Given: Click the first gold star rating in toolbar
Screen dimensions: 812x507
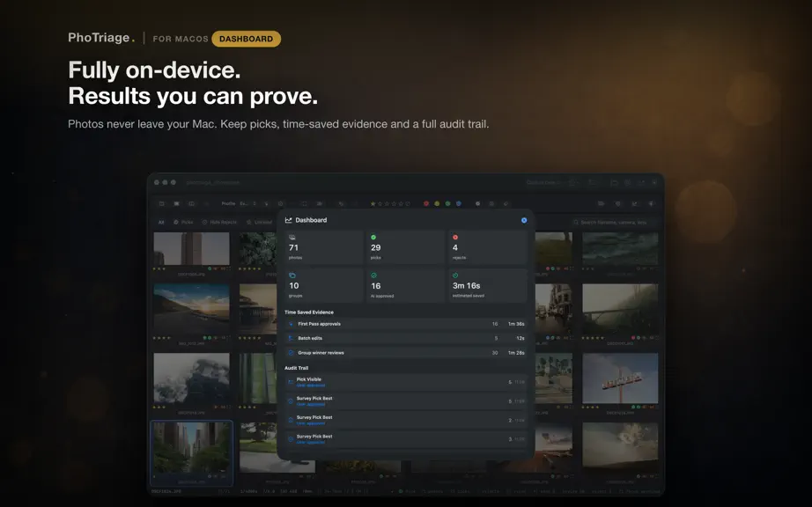Looking at the screenshot, I should [373, 204].
